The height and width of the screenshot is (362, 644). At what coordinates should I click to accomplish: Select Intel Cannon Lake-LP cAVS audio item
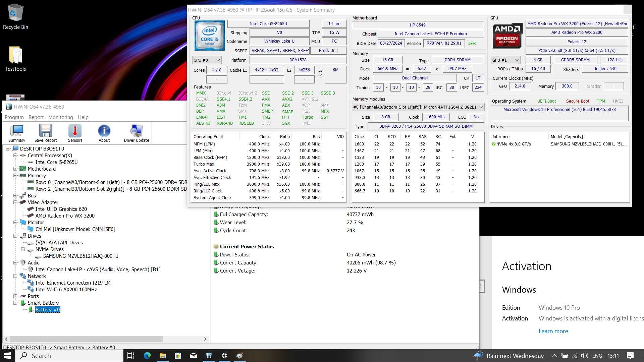point(98,269)
